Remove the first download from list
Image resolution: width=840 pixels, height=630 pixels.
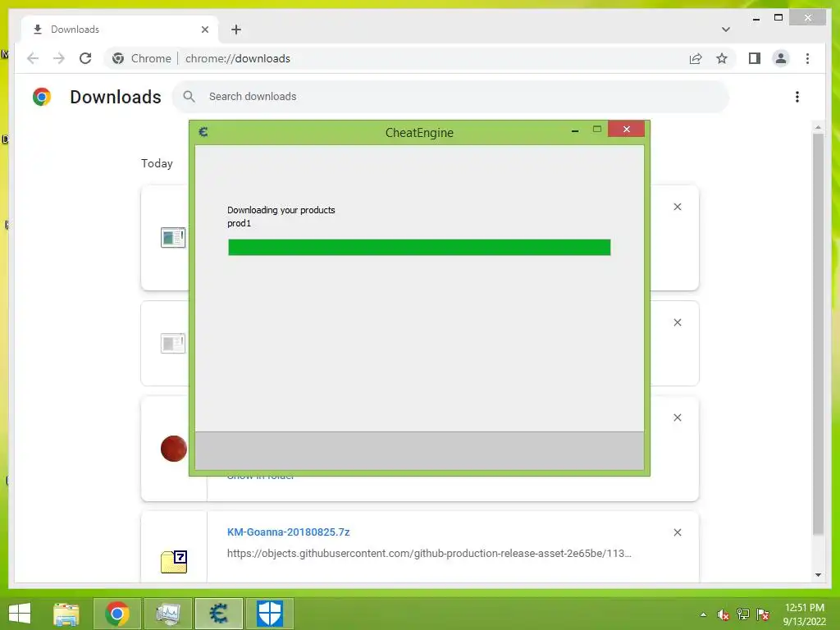pyautogui.click(x=677, y=207)
